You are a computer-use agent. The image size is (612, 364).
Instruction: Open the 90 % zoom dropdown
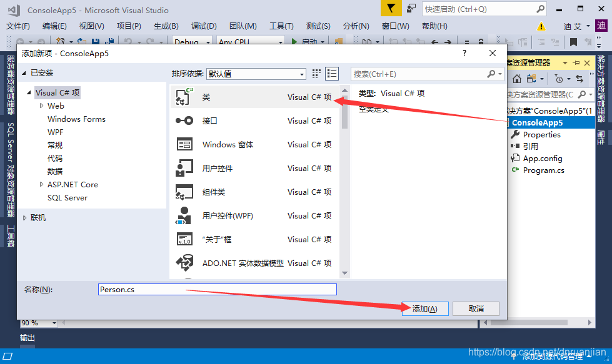[54, 323]
